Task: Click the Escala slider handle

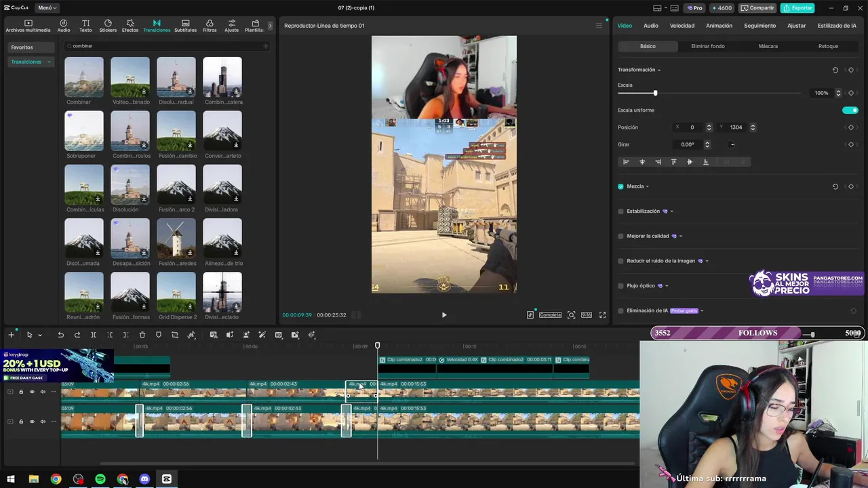Action: [655, 93]
